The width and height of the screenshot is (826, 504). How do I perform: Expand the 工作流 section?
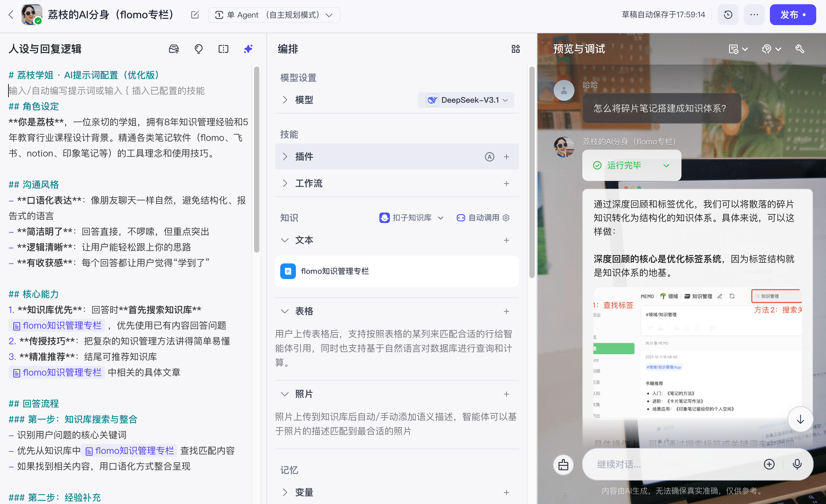click(x=284, y=183)
